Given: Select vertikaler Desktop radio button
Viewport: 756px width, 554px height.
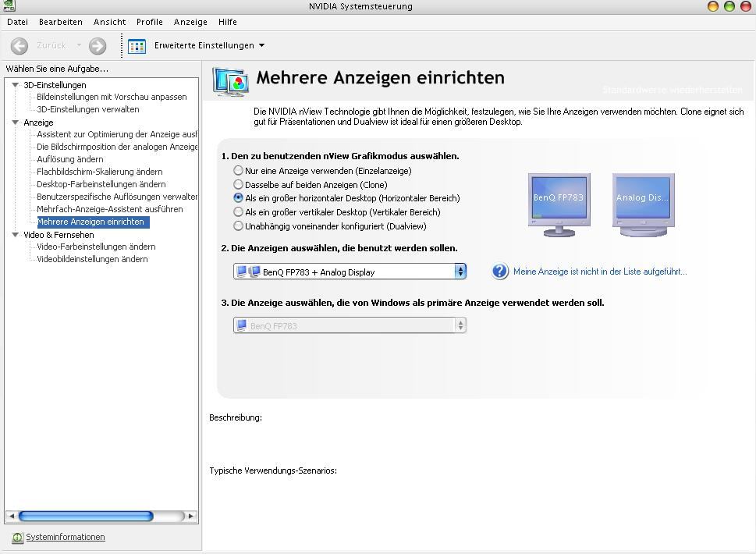Looking at the screenshot, I should [238, 211].
